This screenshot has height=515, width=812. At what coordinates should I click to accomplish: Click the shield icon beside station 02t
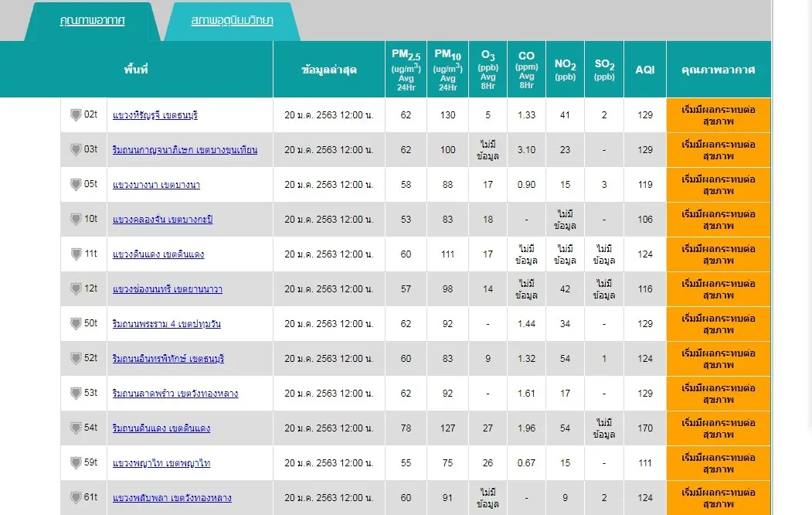[76, 115]
